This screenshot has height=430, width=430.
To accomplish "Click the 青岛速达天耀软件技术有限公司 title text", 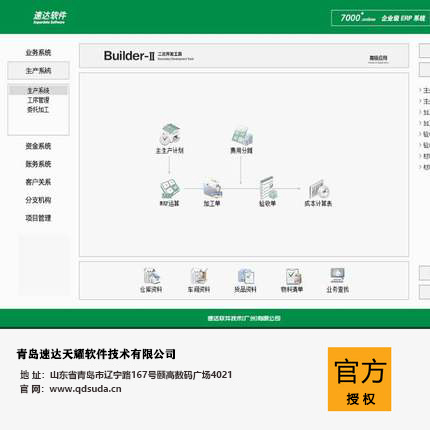I will tap(96, 354).
